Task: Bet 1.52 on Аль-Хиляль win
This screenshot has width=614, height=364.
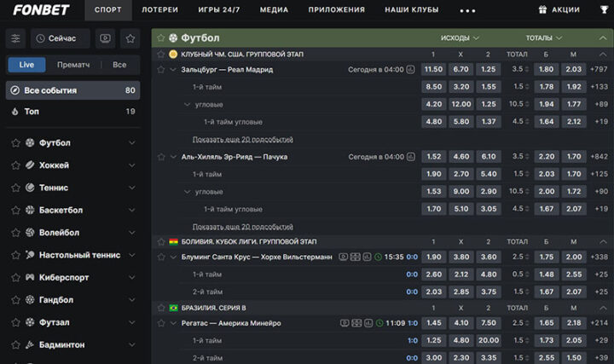Action: [433, 157]
